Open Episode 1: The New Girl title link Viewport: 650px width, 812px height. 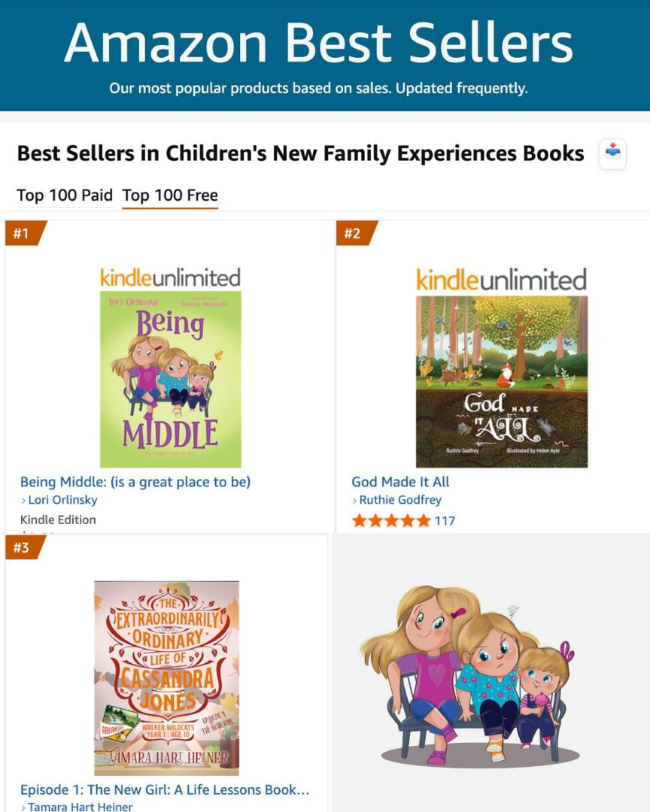click(x=165, y=790)
